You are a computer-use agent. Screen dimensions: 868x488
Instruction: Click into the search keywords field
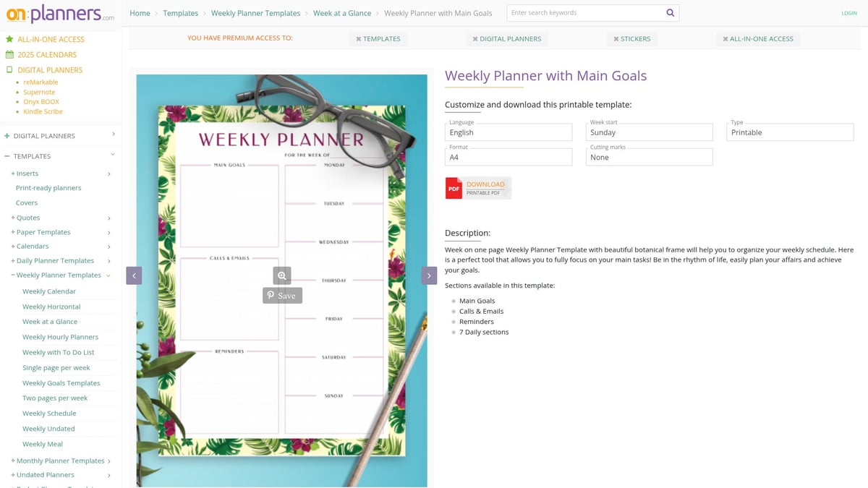tap(584, 13)
